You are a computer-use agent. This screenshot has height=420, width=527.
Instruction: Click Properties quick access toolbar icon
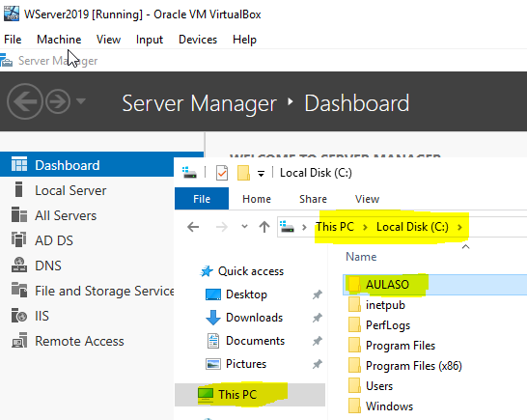coord(222,173)
